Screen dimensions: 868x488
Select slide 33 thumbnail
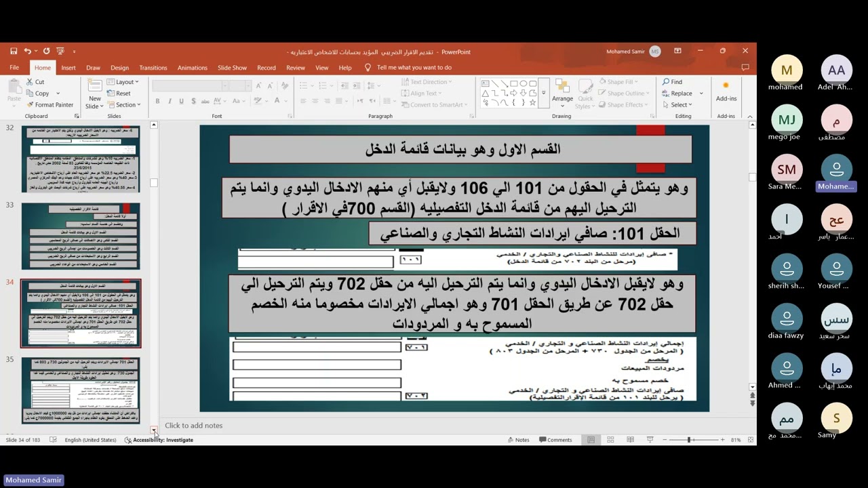[81, 237]
